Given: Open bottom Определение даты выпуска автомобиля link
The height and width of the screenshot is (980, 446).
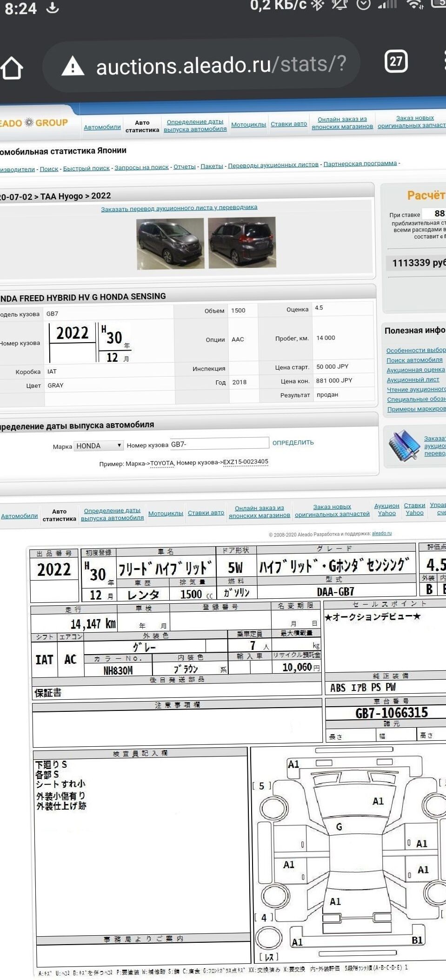Looking at the screenshot, I should coord(112,514).
